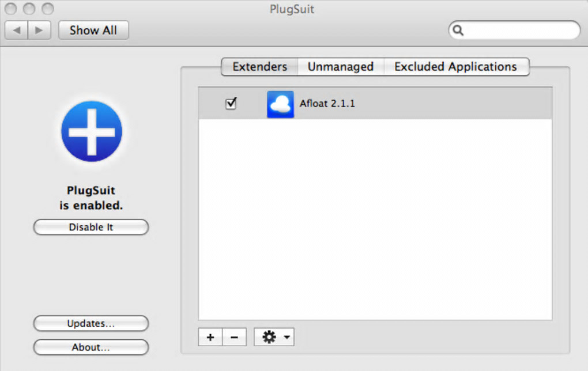This screenshot has height=371, width=588.
Task: Click the window zoom button
Action: [x=48, y=9]
